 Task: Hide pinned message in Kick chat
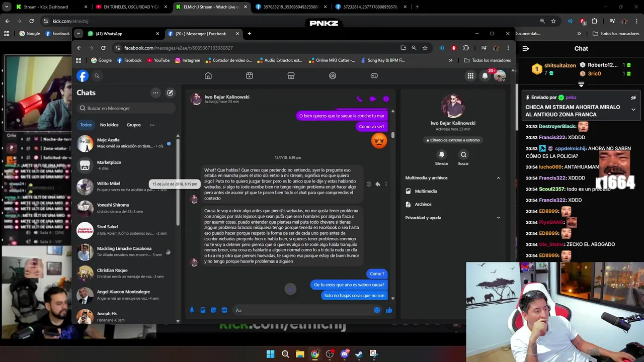[x=633, y=98]
